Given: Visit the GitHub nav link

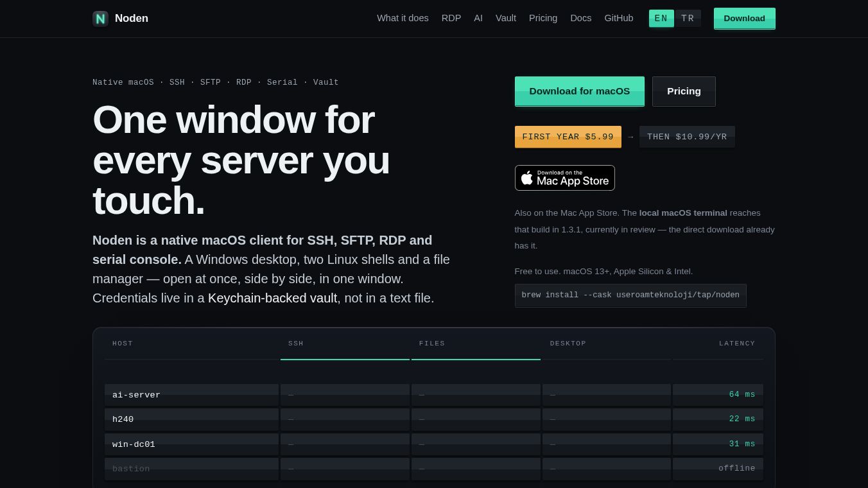Looking at the screenshot, I should coord(619,18).
